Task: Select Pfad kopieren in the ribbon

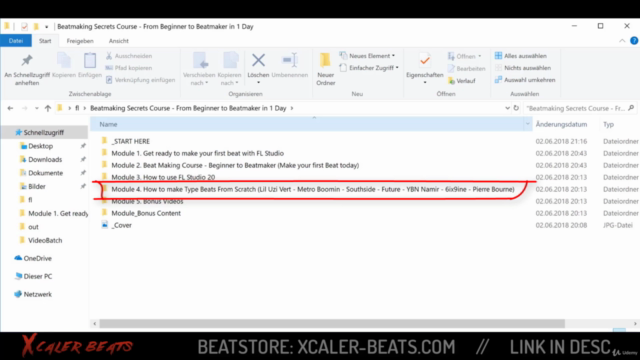Action: (x=129, y=68)
